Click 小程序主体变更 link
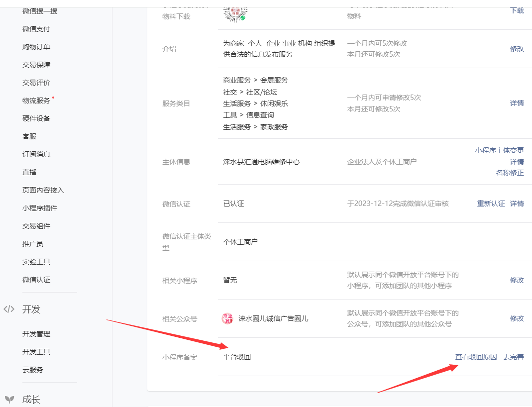This screenshot has height=407, width=532. point(500,150)
